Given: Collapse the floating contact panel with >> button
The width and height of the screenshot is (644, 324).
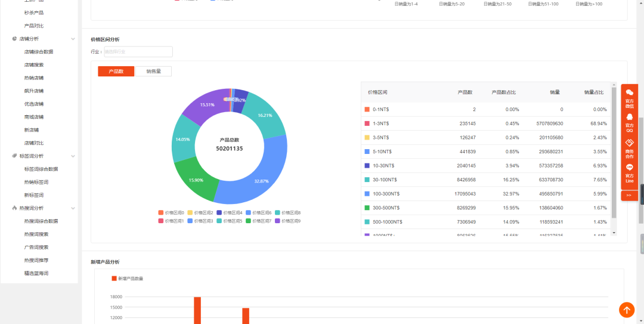Looking at the screenshot, I should point(629,196).
